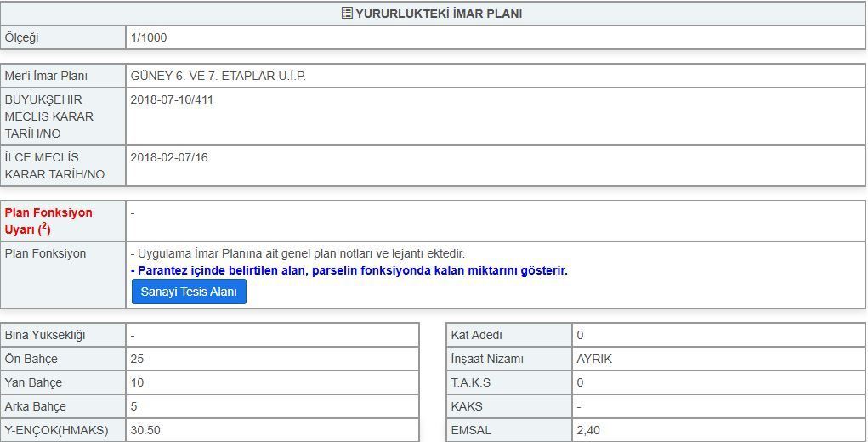868x442 pixels.
Task: Click the list icon beside YÜRÜRLÜKTEKİ İMAR PLANI
Action: click(347, 14)
